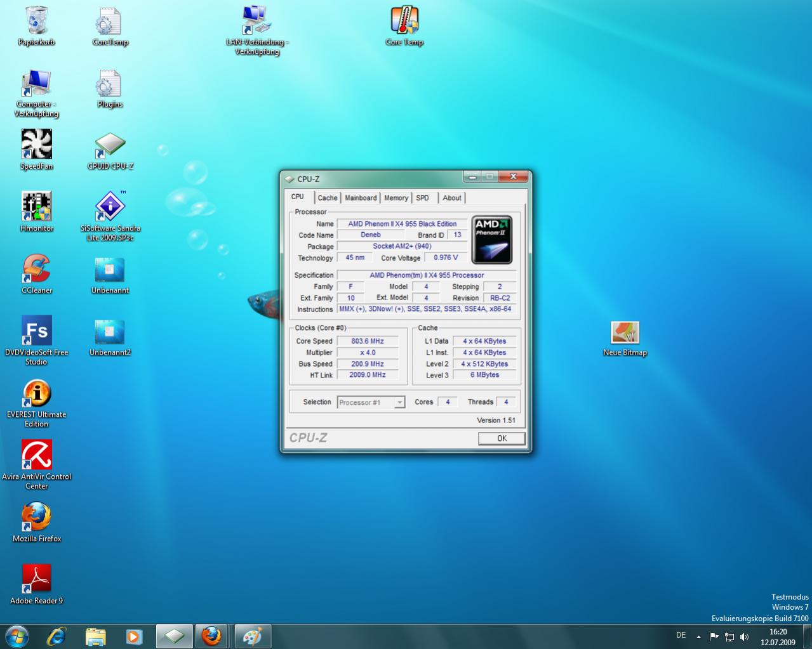The width and height of the screenshot is (812, 649).
Task: Select the CPU tab in CPU-Z
Action: [x=298, y=197]
